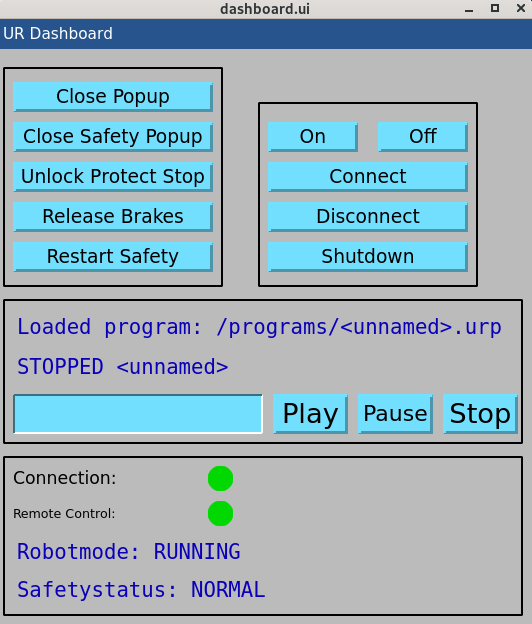Screen dimensions: 532x624
Task: Choose the Shutdown button
Action: pyautogui.click(x=368, y=256)
